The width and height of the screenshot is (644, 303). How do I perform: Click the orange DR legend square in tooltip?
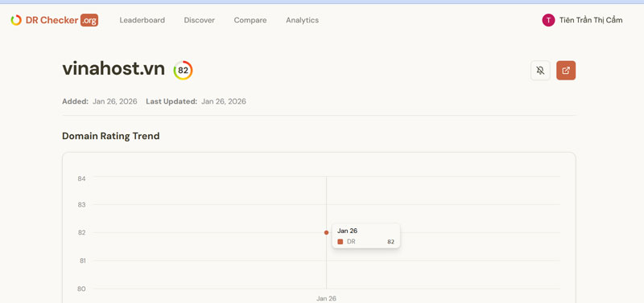(340, 242)
